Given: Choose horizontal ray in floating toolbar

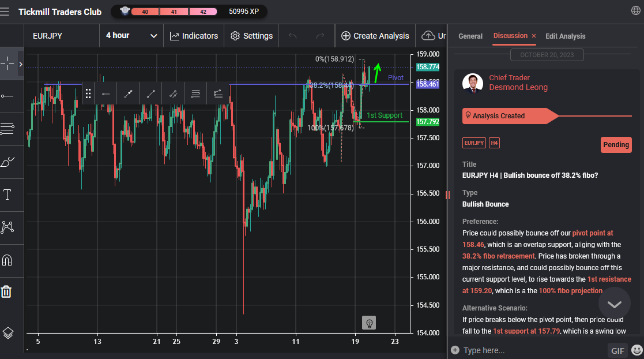Looking at the screenshot, I should click(x=106, y=94).
